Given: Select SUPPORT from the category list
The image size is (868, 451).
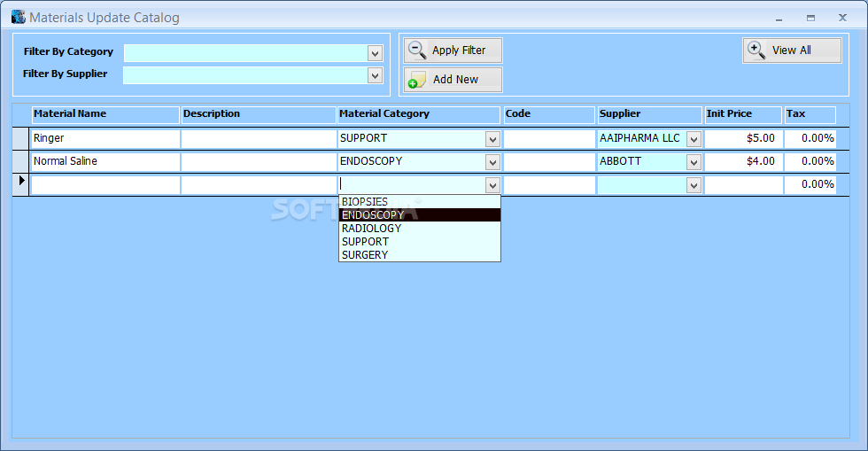Looking at the screenshot, I should click(x=420, y=242).
